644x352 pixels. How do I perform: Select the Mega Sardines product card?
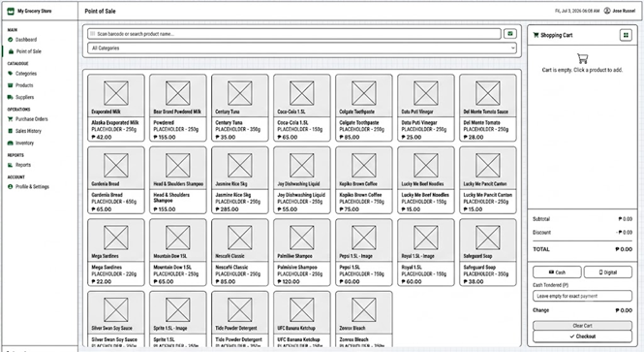116,252
